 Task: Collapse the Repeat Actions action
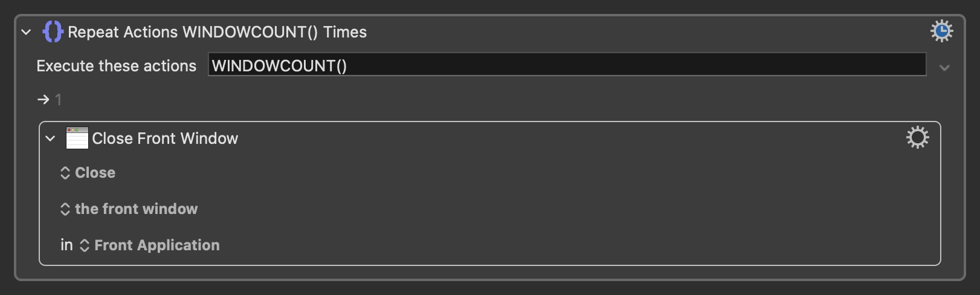26,32
